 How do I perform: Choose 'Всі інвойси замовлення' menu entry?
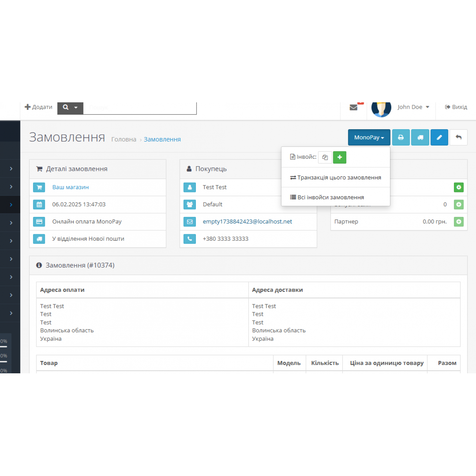pos(327,197)
